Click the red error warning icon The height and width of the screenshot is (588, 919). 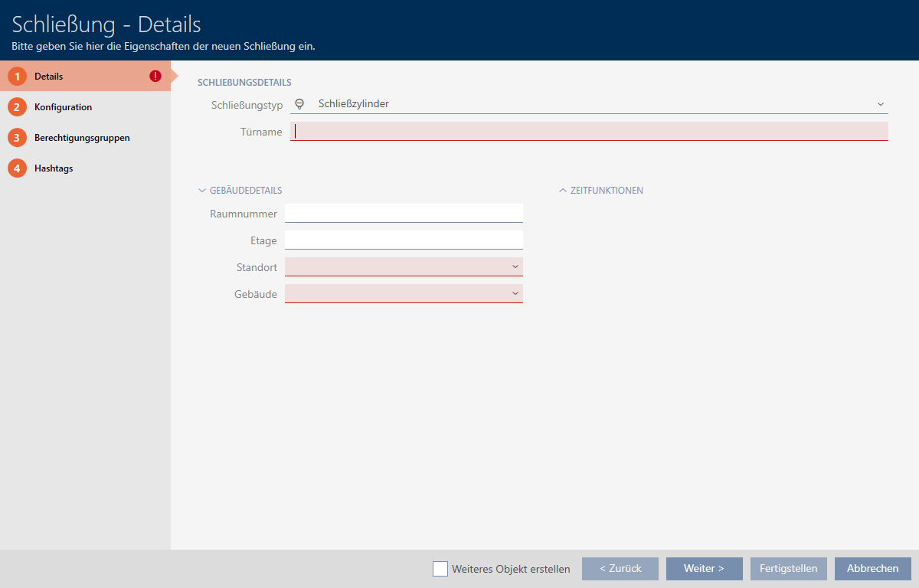pos(155,77)
